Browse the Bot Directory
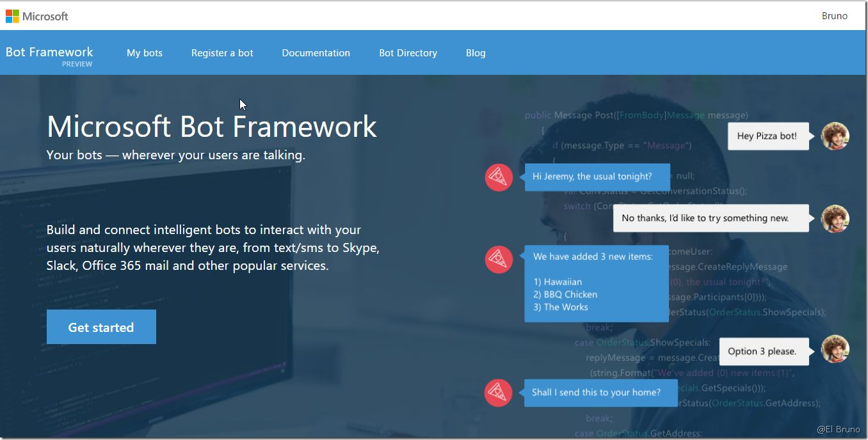The image size is (868, 440). click(408, 53)
